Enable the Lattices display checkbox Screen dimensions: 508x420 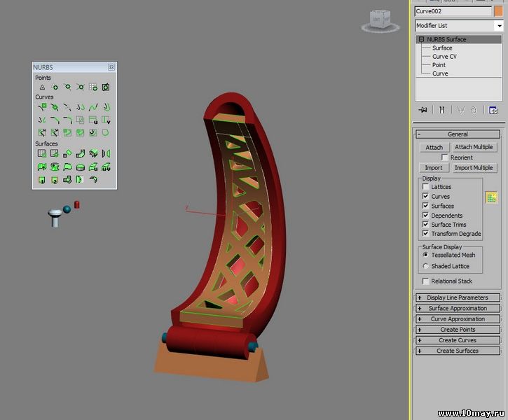[x=425, y=187]
